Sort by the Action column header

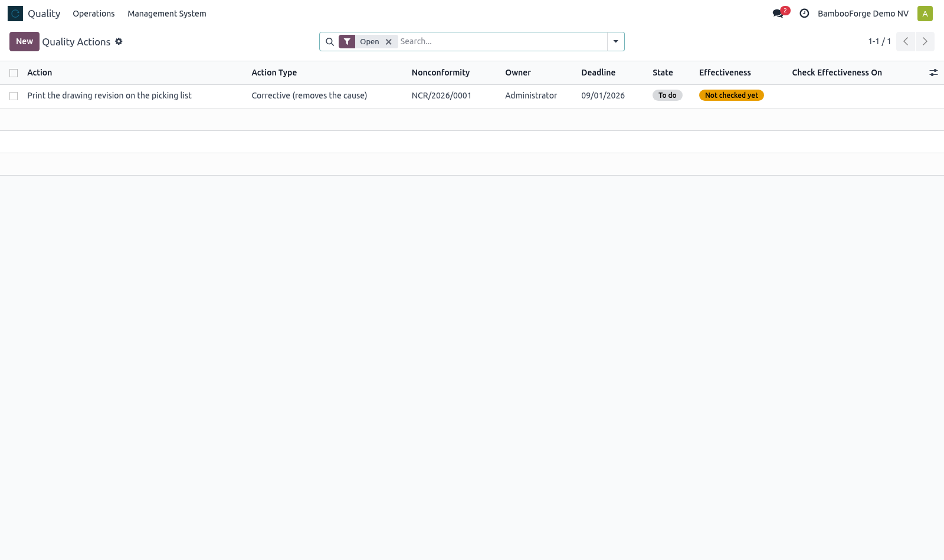coord(40,73)
